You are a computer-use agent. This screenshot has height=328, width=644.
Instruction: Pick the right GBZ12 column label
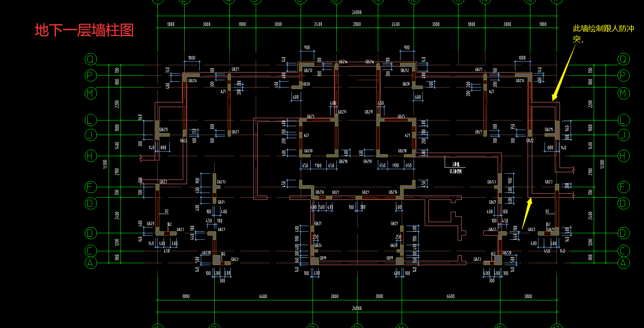click(405, 71)
